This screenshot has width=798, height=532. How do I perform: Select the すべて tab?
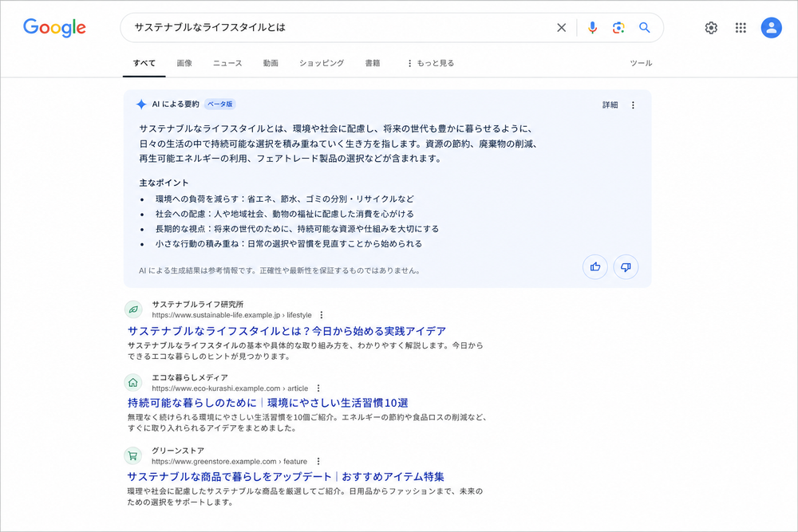144,63
